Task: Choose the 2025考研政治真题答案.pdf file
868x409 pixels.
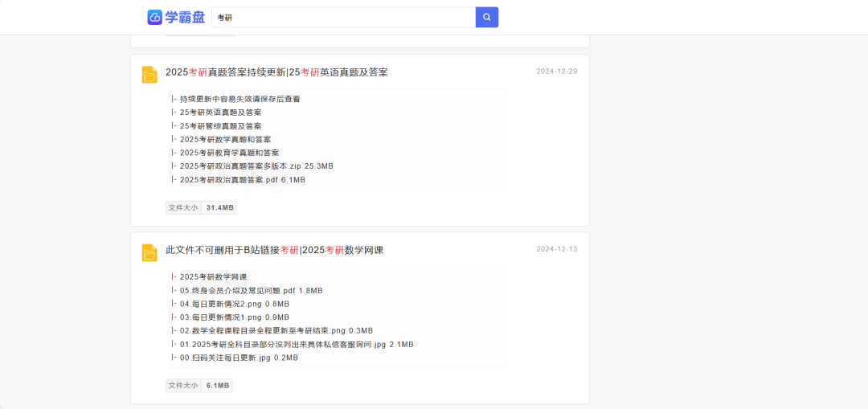Action: tap(242, 180)
